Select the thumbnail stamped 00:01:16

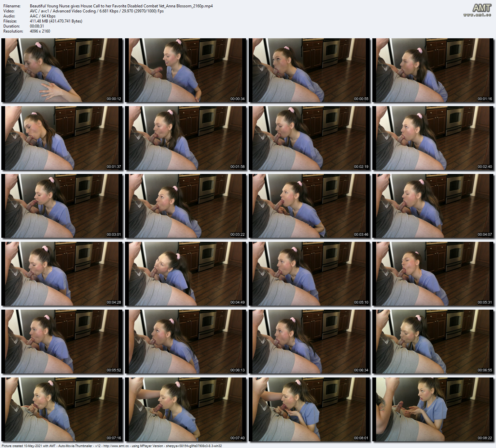click(433, 70)
